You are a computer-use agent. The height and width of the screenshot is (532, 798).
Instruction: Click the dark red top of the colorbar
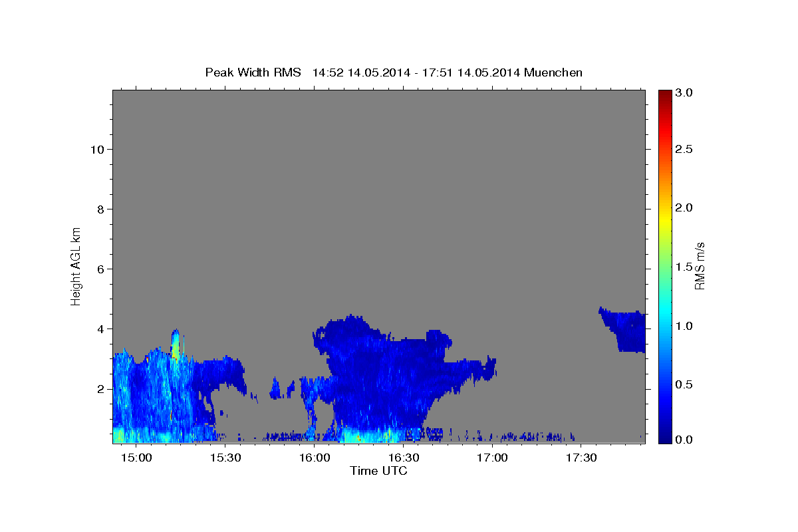[664, 94]
